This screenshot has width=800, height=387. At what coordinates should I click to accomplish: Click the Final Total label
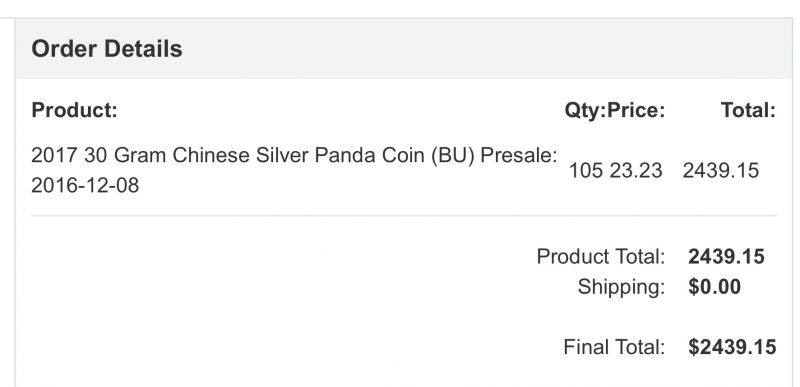click(614, 347)
